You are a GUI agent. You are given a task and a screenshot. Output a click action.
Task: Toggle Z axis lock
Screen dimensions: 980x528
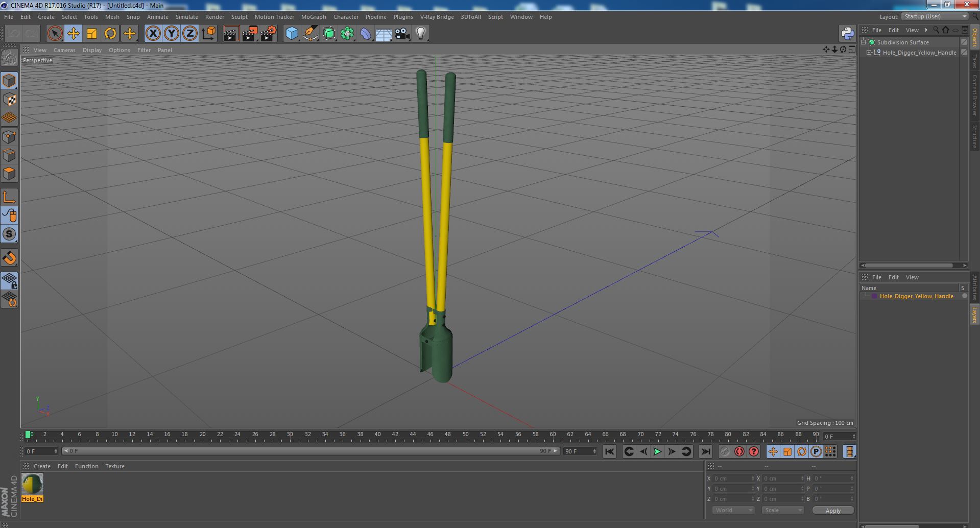point(190,34)
